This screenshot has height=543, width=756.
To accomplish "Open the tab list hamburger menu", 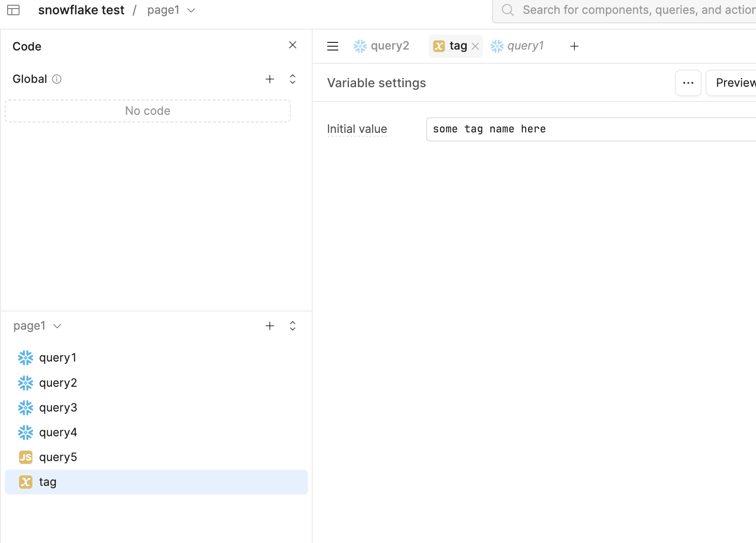I will (x=333, y=46).
